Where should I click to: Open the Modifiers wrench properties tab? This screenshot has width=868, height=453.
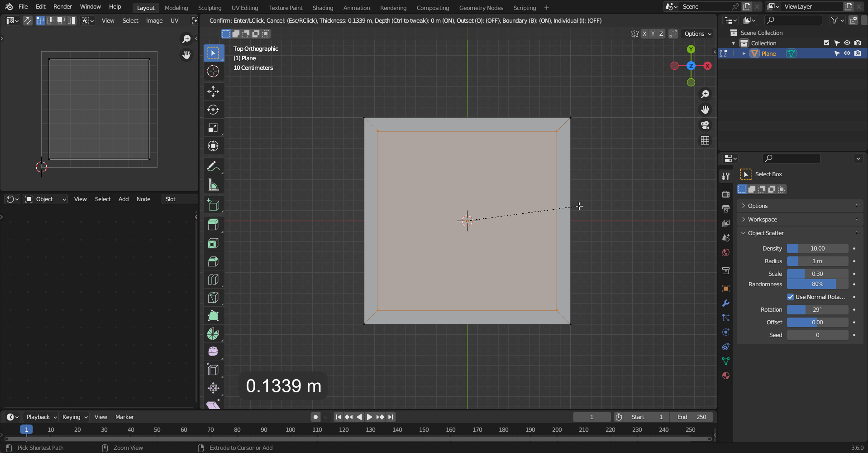point(726,303)
